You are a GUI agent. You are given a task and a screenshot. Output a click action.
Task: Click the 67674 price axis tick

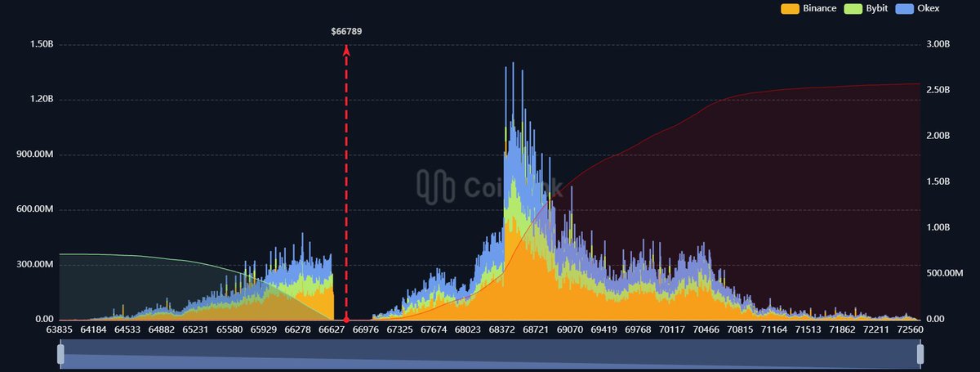[434, 330]
